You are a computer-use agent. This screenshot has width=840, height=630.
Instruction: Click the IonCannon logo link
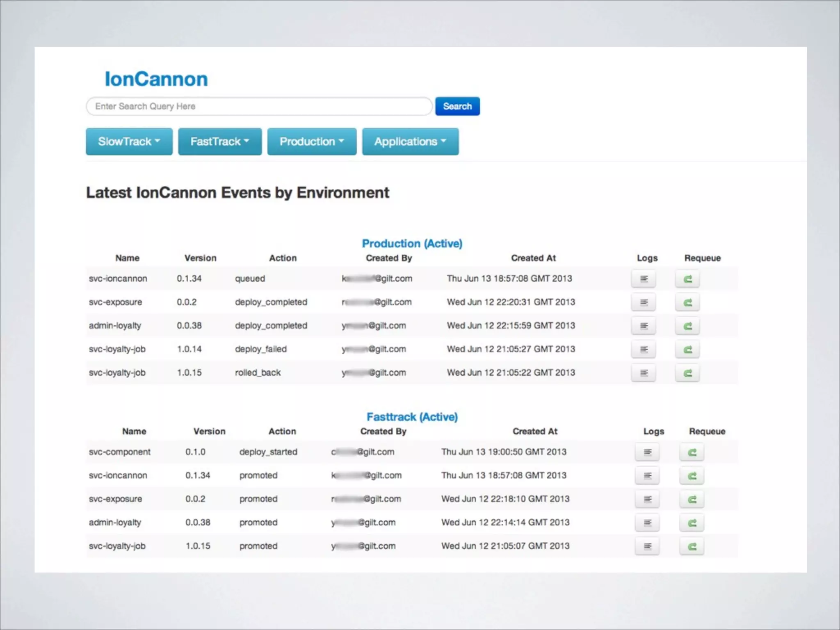156,79
